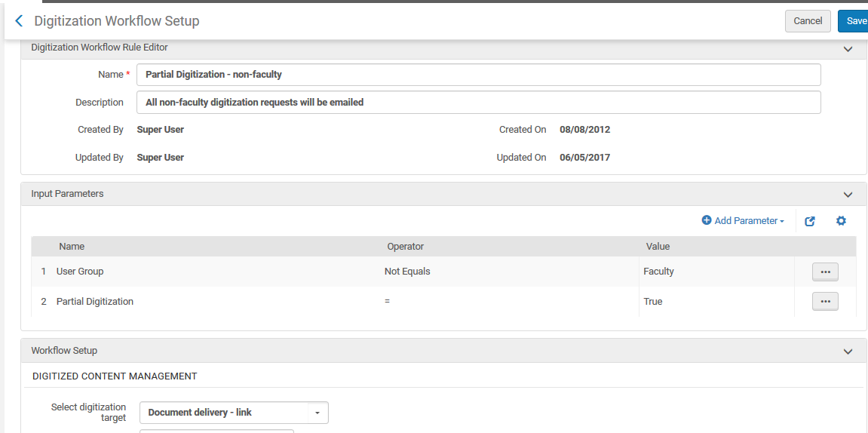Viewport: 868px width, 433px height.
Task: Open row actions for Partial Digitization
Action: [824, 302]
